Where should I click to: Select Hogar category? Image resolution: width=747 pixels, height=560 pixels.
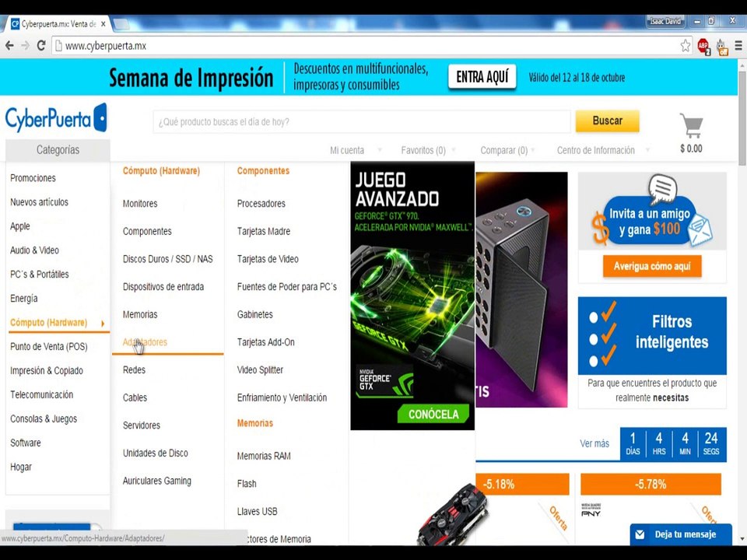pos(21,467)
